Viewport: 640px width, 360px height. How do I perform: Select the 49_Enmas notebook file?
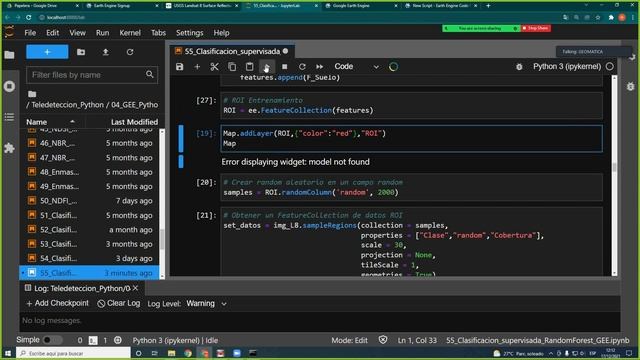point(90,186)
